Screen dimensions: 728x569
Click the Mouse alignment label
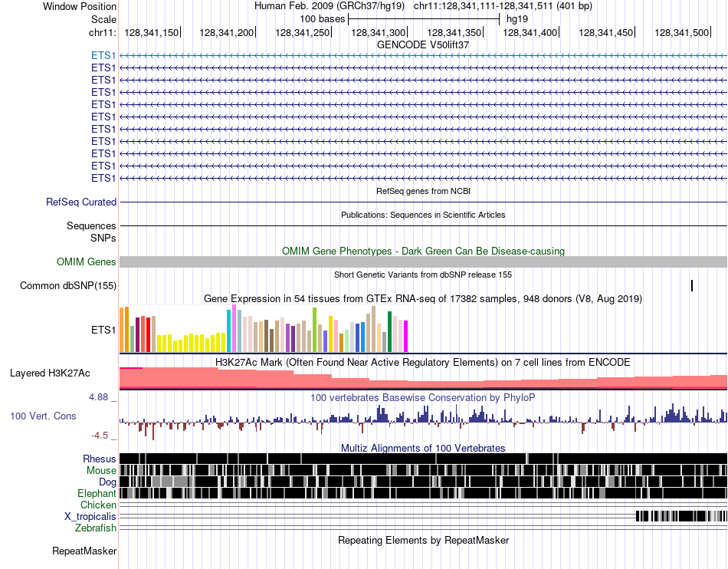coord(101,471)
